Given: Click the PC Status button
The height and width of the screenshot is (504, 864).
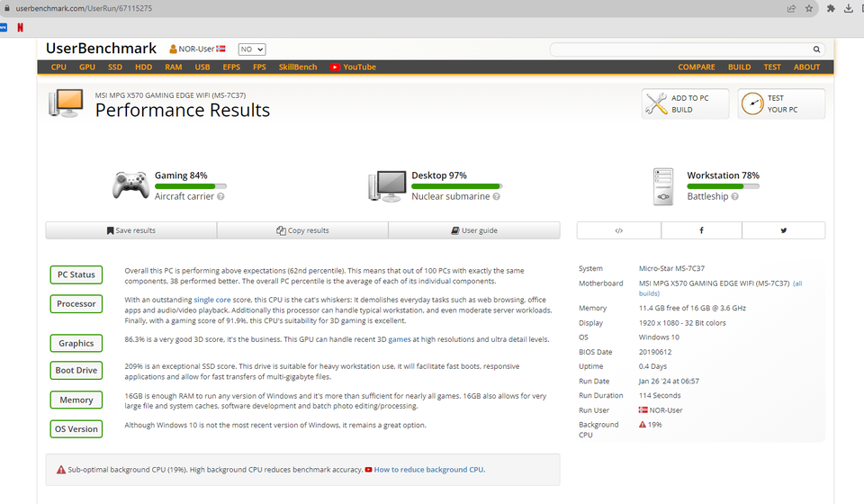Looking at the screenshot, I should point(76,274).
